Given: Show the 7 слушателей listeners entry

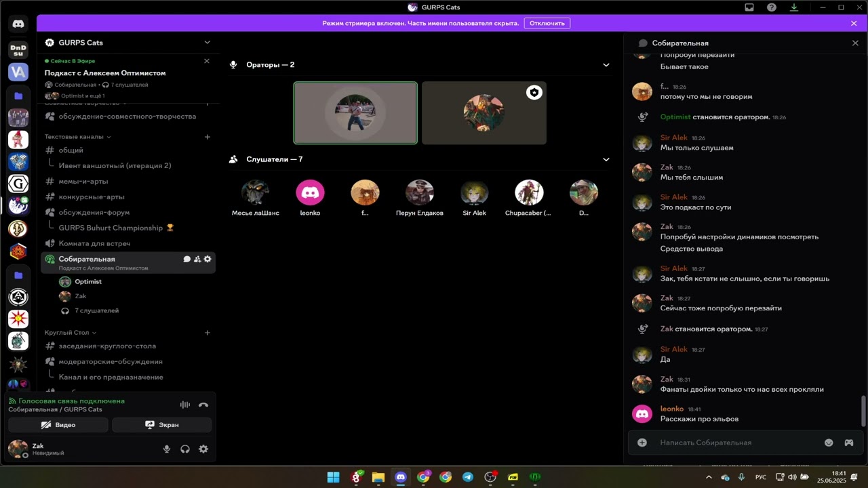Looking at the screenshot, I should point(96,310).
